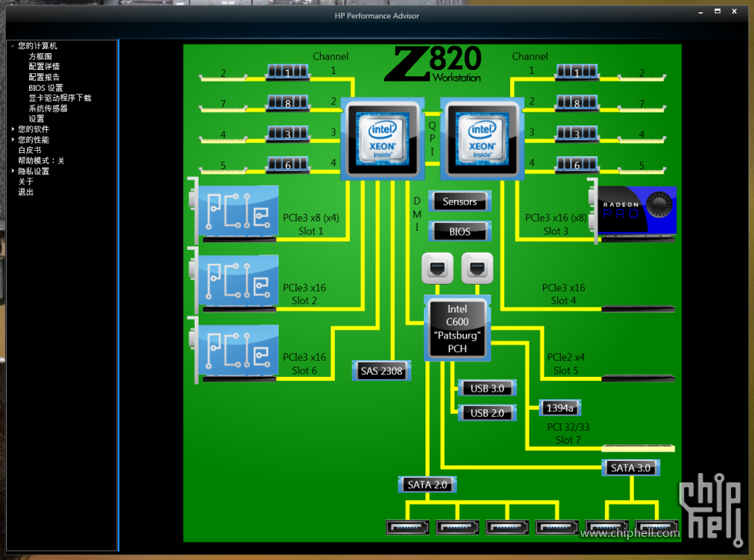Expand the 隐私设置 tree node
754x560 pixels.
point(12,171)
